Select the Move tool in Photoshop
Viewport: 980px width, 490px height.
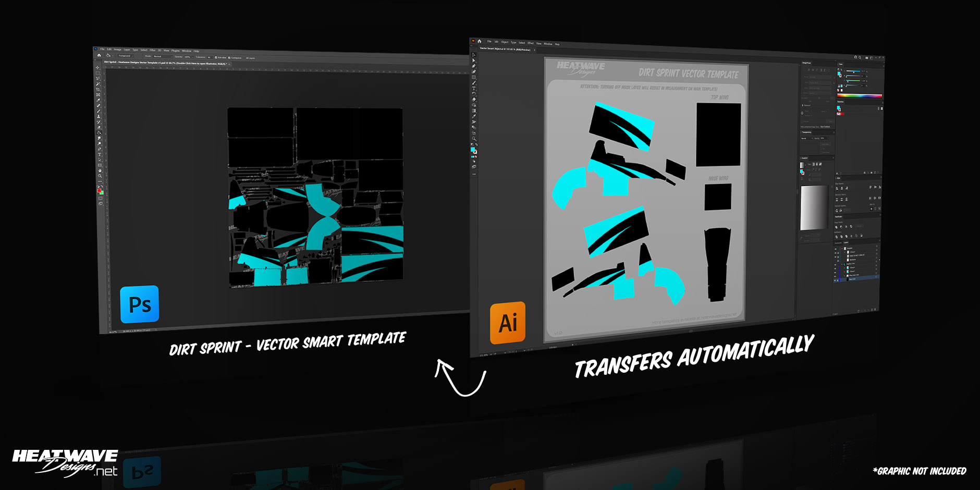97,68
